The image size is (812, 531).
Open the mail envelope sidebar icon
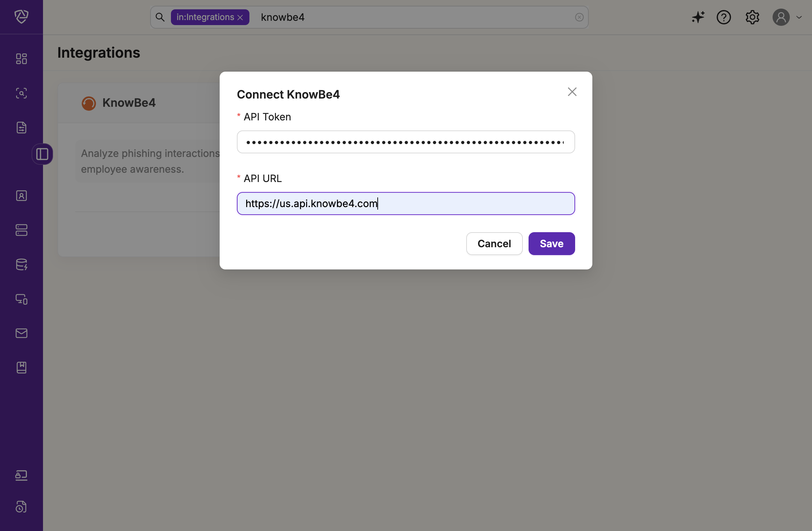22,333
